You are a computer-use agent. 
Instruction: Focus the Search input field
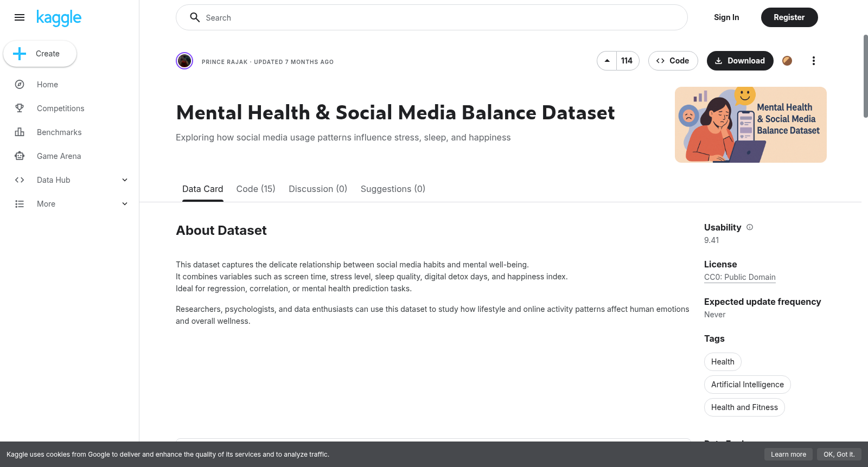pos(432,17)
